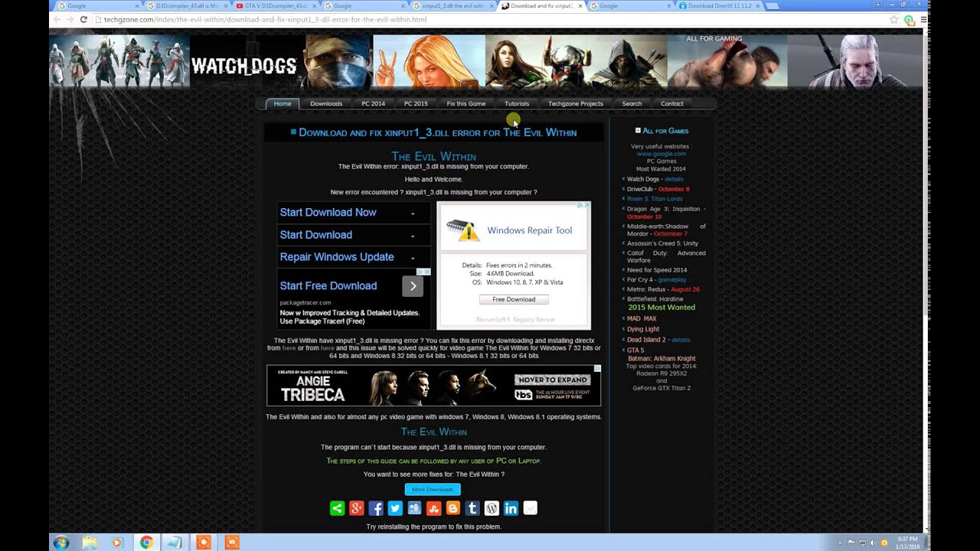Open the Contact navigation item
Image resolution: width=980 pixels, height=551 pixels.
pyautogui.click(x=671, y=103)
